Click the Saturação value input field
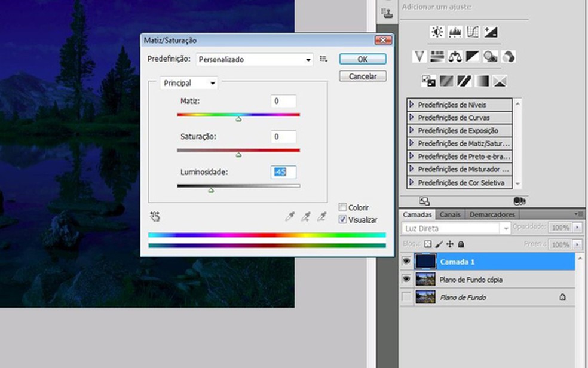 (x=283, y=137)
